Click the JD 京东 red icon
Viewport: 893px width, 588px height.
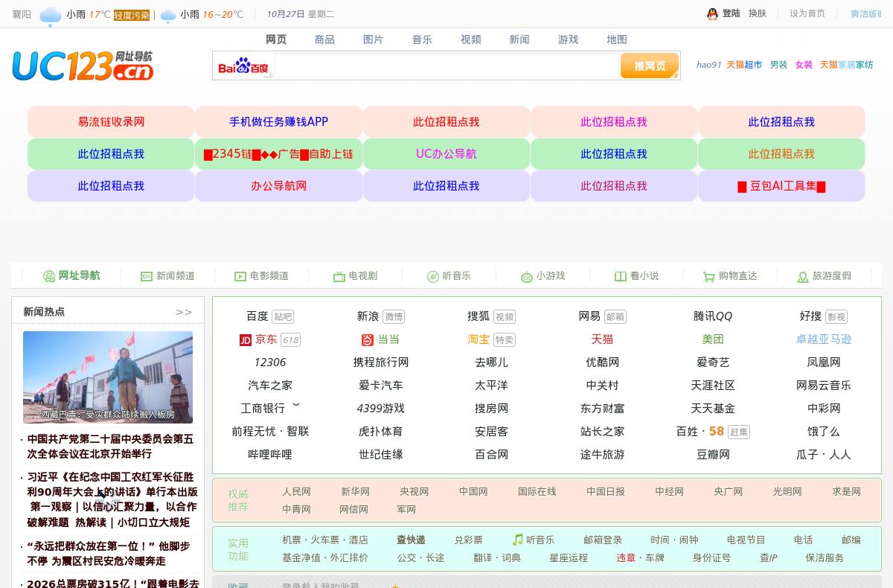click(246, 340)
